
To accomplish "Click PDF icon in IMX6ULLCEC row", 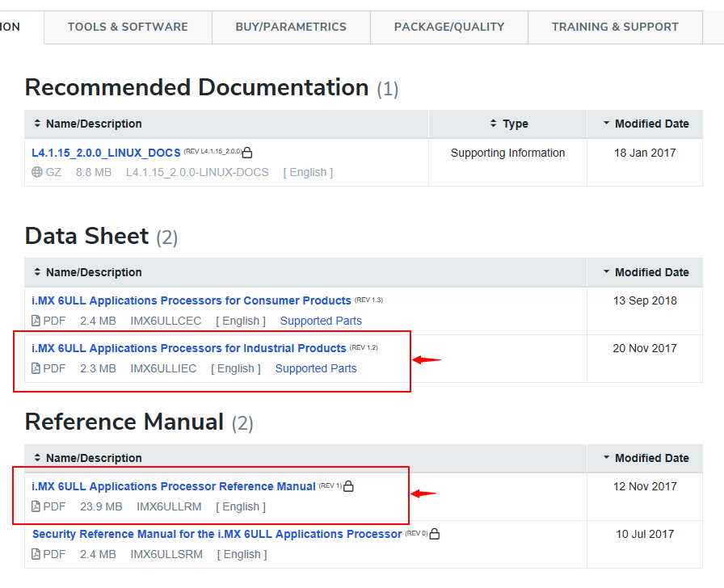I will click(36, 321).
